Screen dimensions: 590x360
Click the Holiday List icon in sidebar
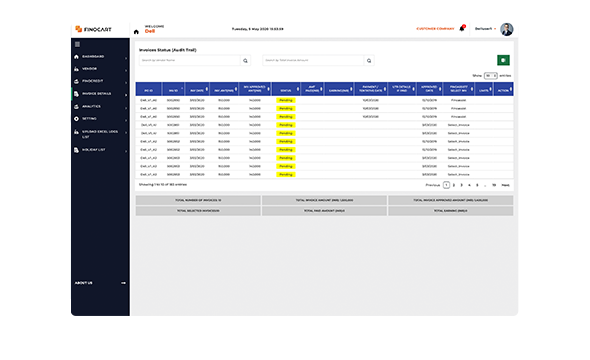pyautogui.click(x=76, y=150)
